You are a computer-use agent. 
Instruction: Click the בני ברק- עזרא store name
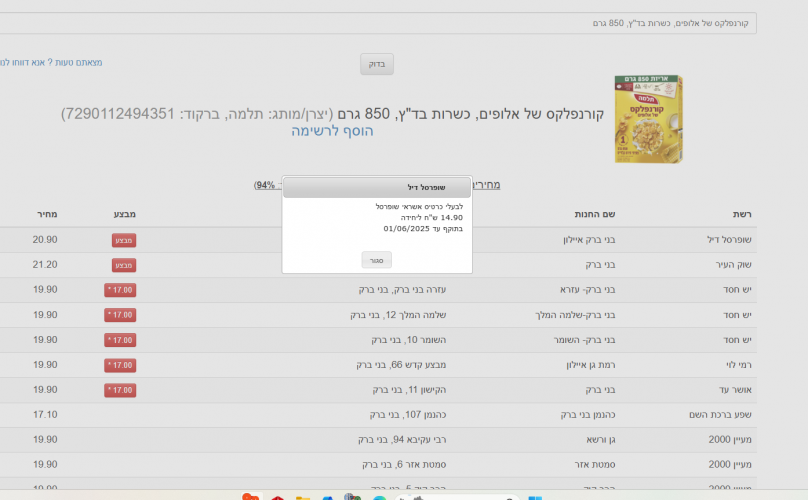[x=587, y=290]
